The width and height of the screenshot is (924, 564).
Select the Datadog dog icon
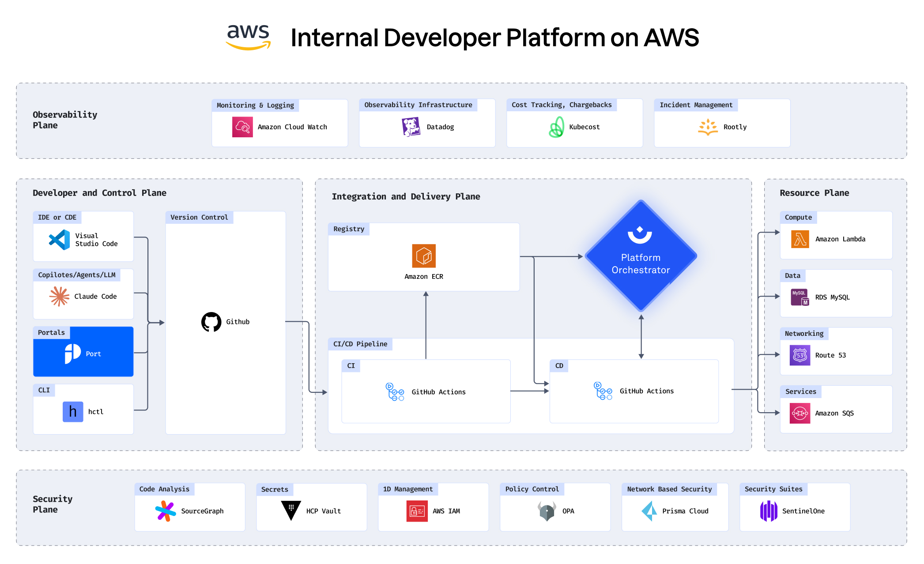coord(411,127)
